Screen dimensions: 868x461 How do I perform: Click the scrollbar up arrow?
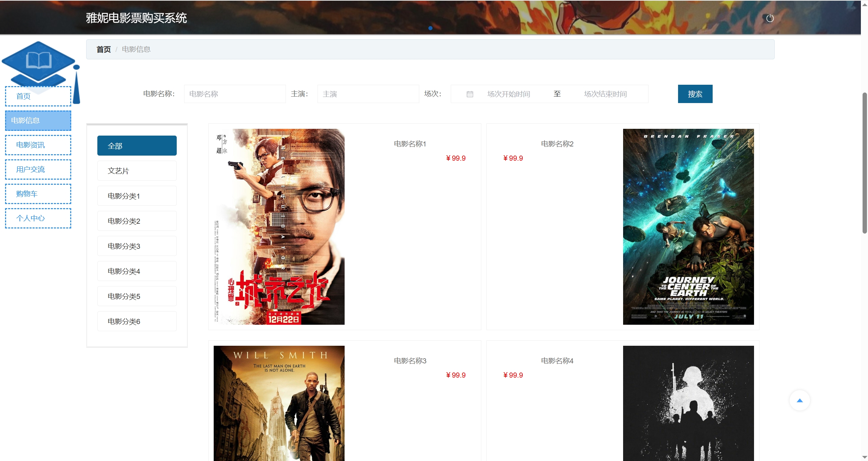tap(865, 4)
